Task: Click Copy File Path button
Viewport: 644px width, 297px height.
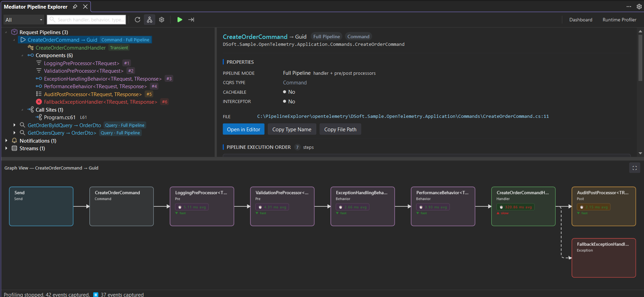Action: tap(340, 129)
